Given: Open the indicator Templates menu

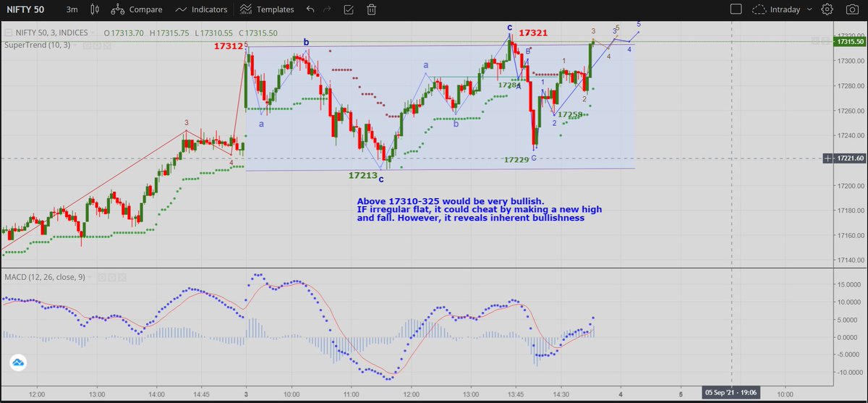Looking at the screenshot, I should tap(268, 9).
